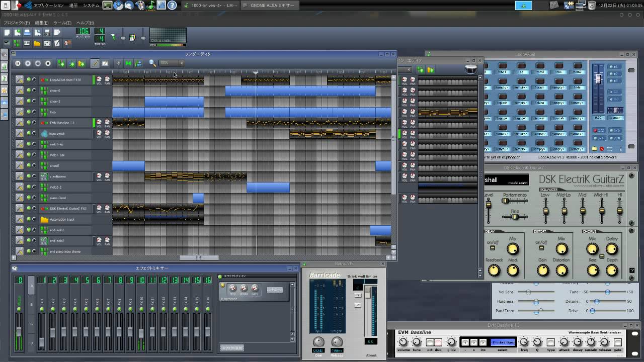Click the Distortion knob in DSK ElectriK GuitarZ
This screenshot has width=644, height=362.
tap(561, 270)
